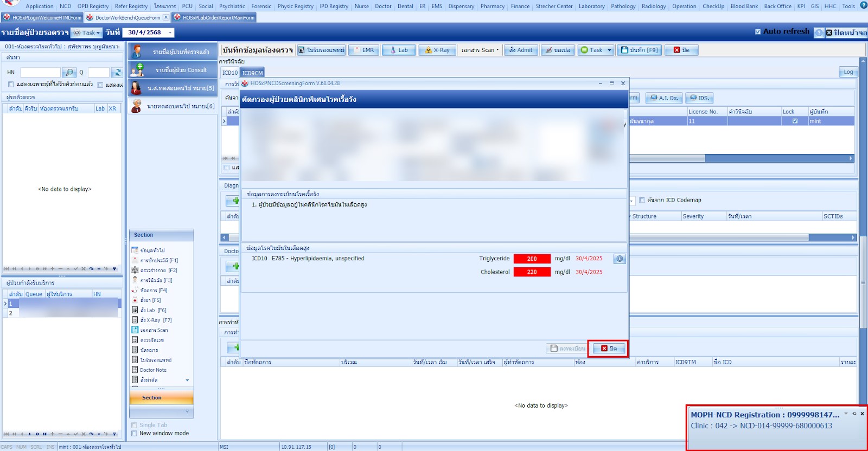Image resolution: width=868 pixels, height=451 pixels.
Task: Switch to the ICD9CM tab
Action: pyautogui.click(x=252, y=73)
